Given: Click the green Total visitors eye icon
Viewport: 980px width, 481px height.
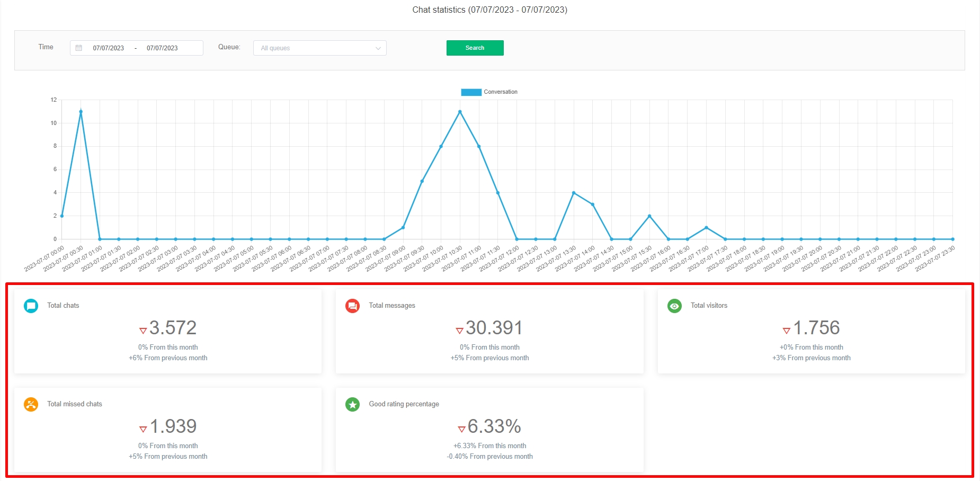Looking at the screenshot, I should [674, 306].
